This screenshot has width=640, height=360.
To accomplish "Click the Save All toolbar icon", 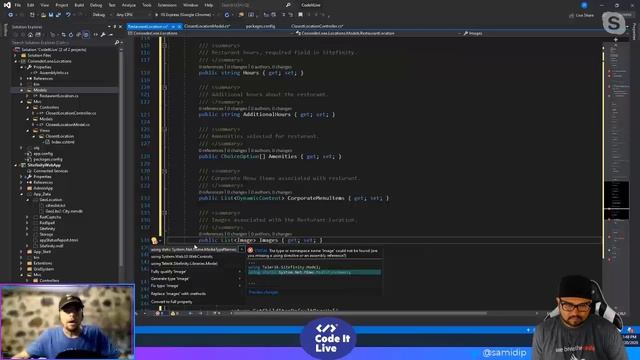I will [58, 15].
